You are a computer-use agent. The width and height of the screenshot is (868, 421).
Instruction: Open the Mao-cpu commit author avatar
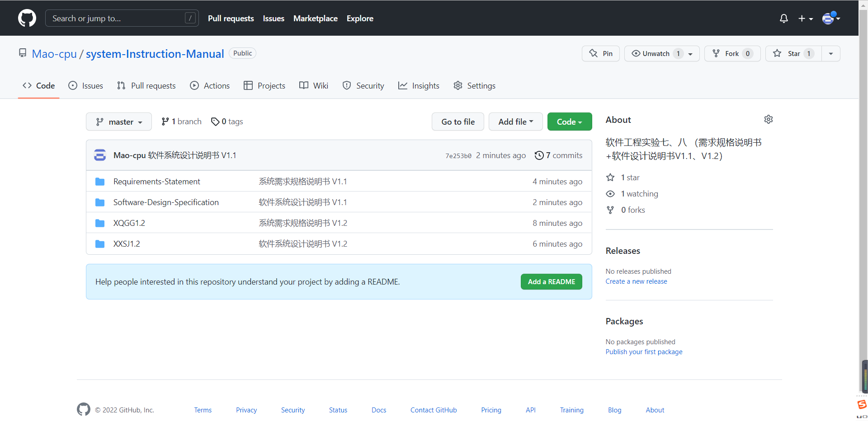click(x=100, y=155)
